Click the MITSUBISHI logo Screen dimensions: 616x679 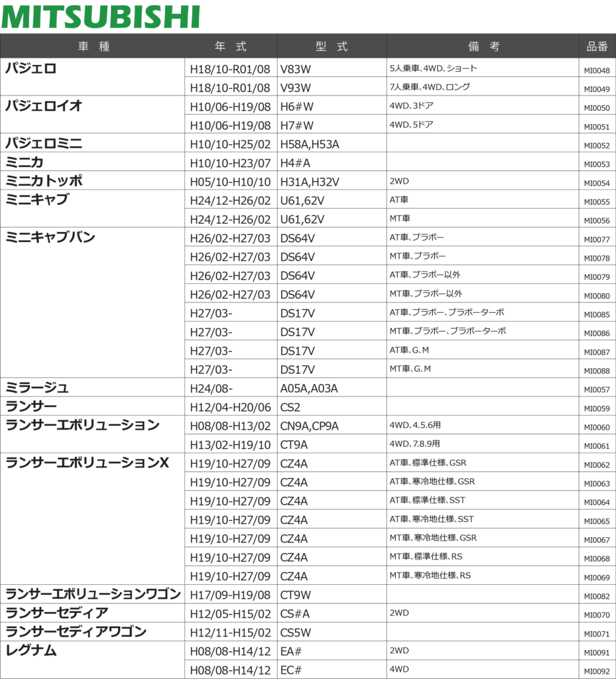pos(100,17)
